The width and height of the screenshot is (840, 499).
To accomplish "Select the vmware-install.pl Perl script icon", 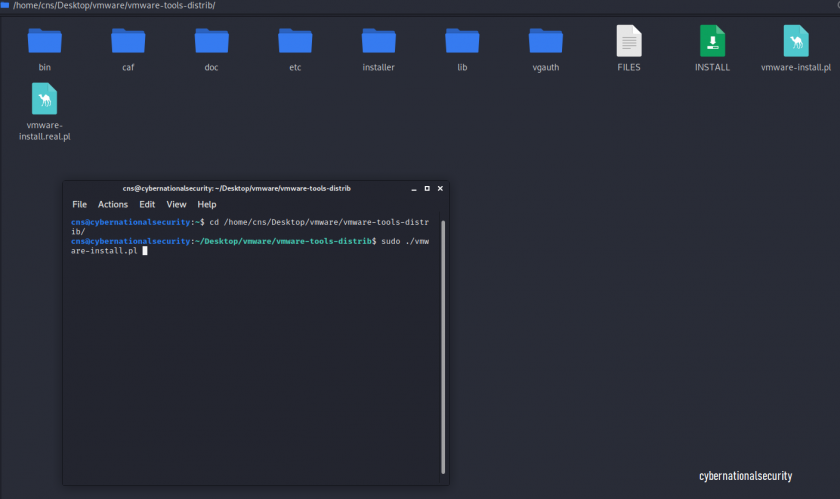I will pyautogui.click(x=796, y=41).
